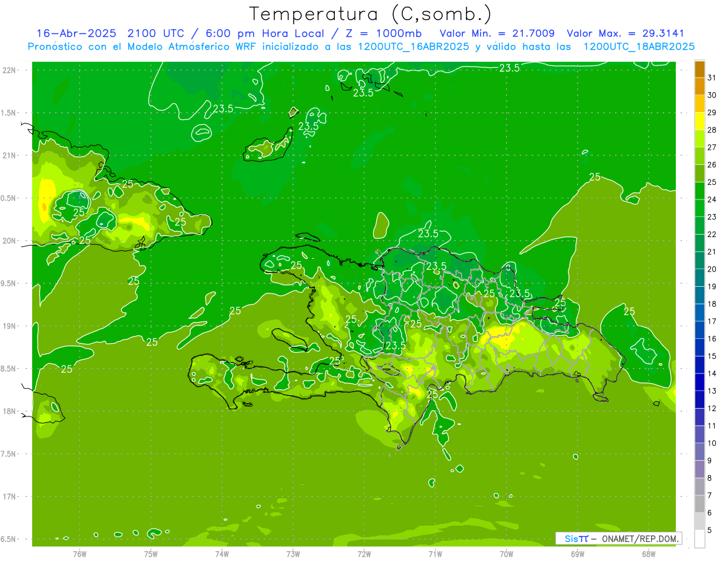Click the Sis logo mark near ONAMET
This screenshot has width=728, height=562.
[x=576, y=538]
